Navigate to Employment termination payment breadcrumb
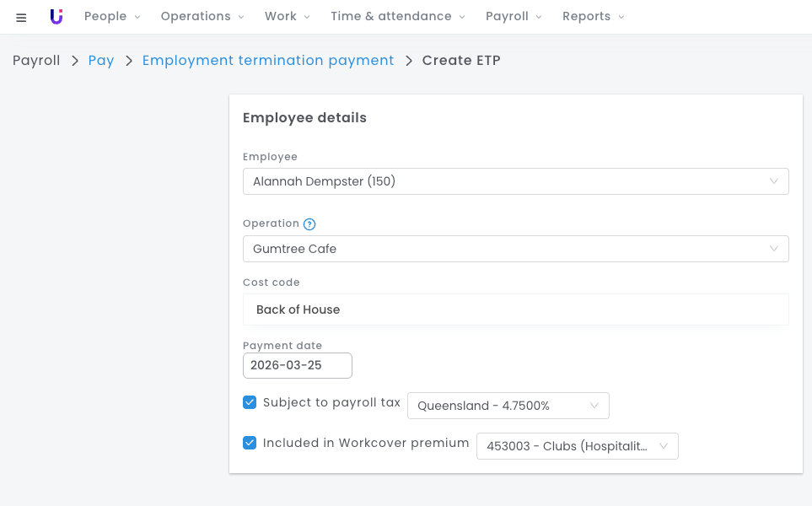Image resolution: width=812 pixels, height=506 pixels. click(x=268, y=61)
